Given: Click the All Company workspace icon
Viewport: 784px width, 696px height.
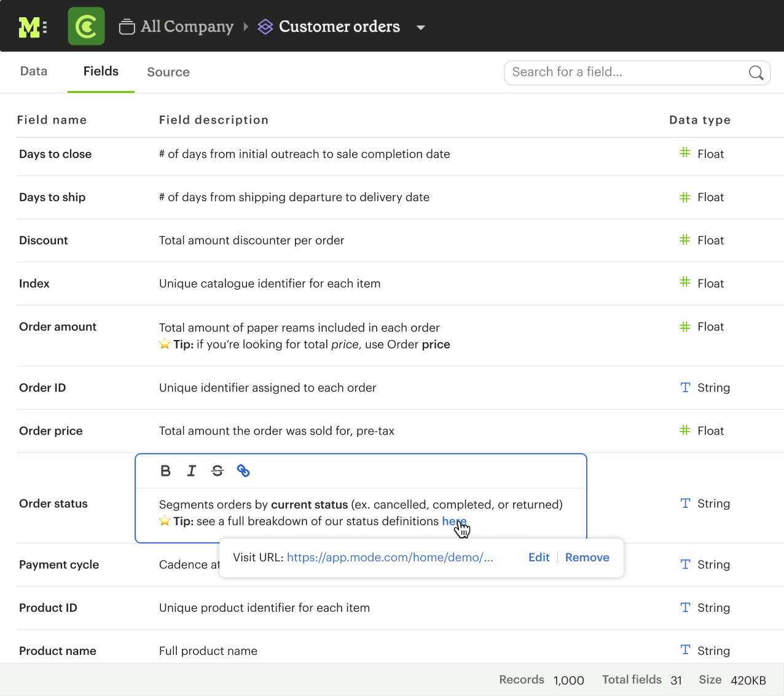Looking at the screenshot, I should [x=127, y=26].
